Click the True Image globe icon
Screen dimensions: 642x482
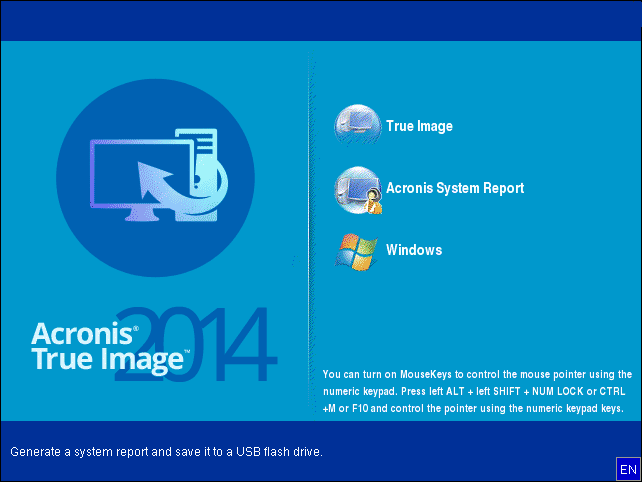[x=357, y=124]
